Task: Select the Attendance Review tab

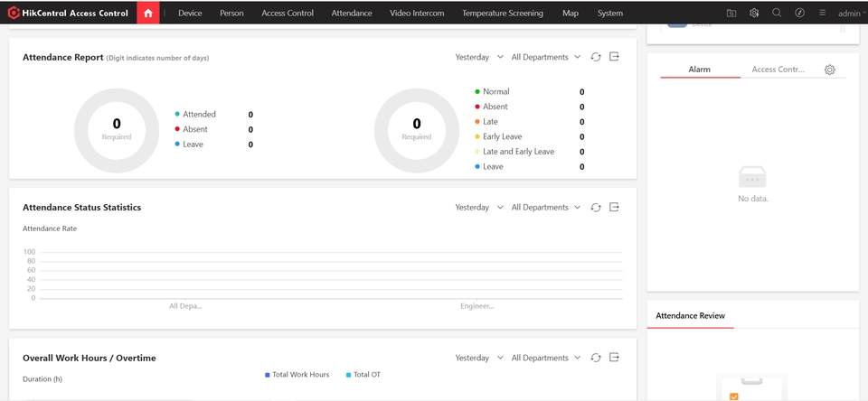Action: click(690, 316)
